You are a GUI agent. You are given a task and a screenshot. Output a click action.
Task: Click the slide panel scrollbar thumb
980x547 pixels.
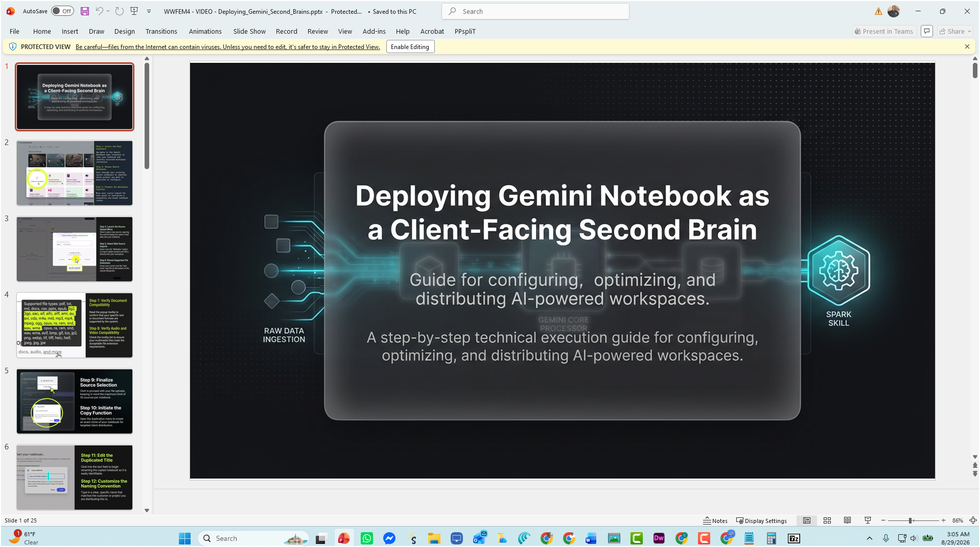(x=147, y=115)
